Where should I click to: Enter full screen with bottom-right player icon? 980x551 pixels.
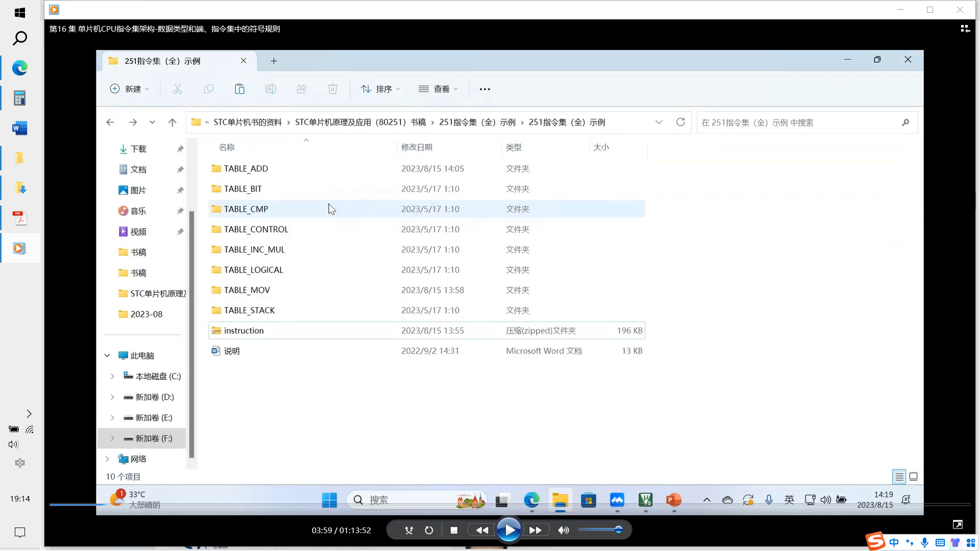(958, 525)
